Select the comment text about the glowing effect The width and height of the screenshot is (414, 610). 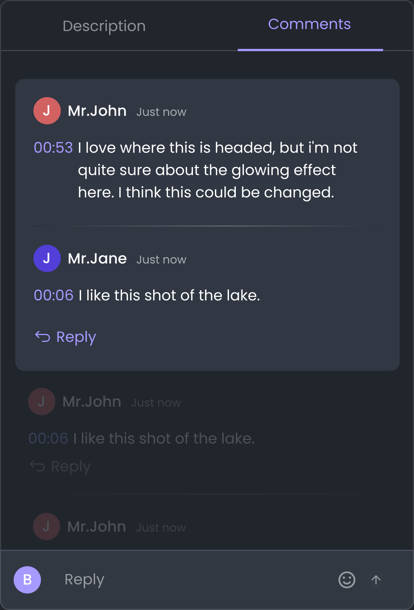pos(218,170)
